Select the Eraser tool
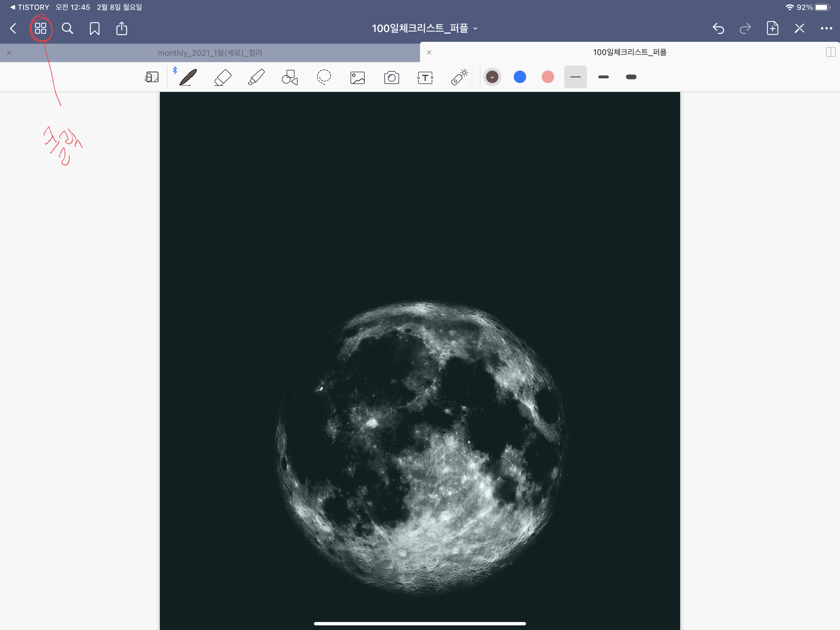The height and width of the screenshot is (630, 840). [x=223, y=78]
